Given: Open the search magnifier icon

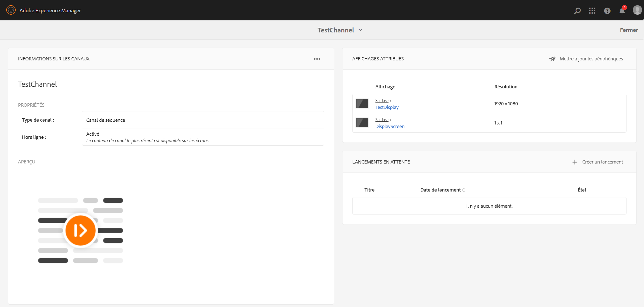Looking at the screenshot, I should tap(577, 11).
